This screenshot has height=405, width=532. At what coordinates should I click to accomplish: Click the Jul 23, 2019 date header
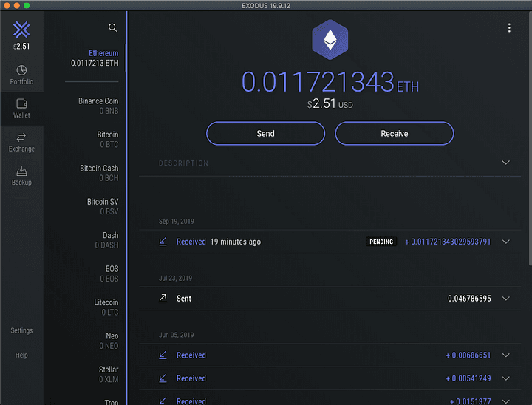click(x=175, y=278)
